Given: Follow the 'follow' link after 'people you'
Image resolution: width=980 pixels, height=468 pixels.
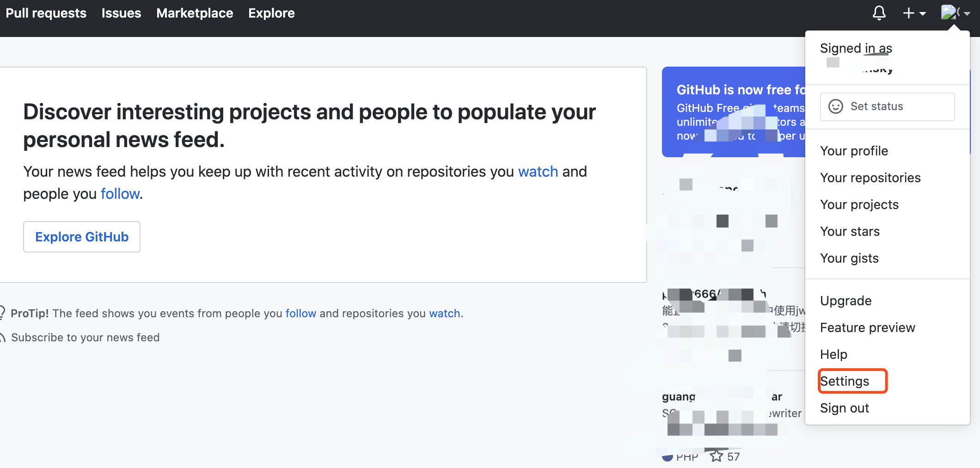Looking at the screenshot, I should pyautogui.click(x=120, y=194).
